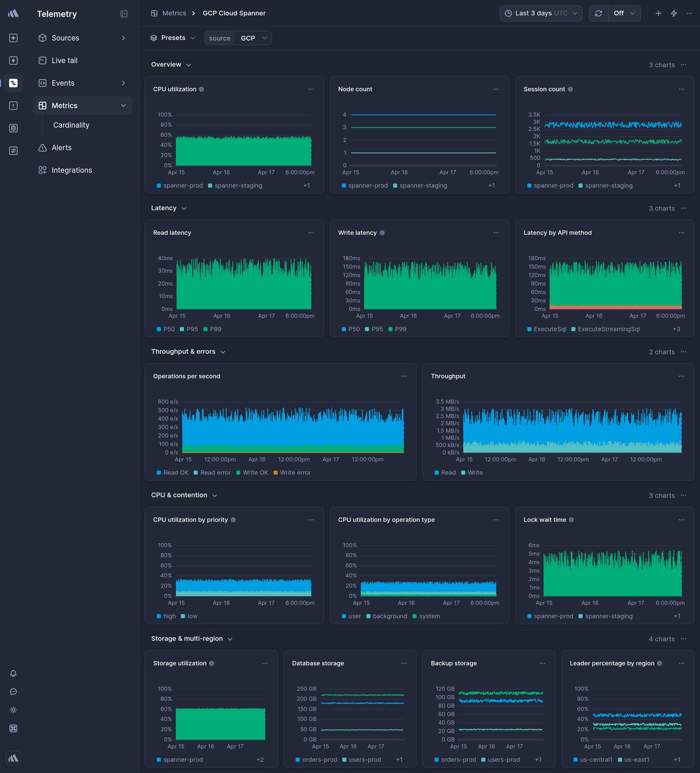The width and height of the screenshot is (700, 773).
Task: Click the plus icon to add a chart
Action: pos(658,13)
